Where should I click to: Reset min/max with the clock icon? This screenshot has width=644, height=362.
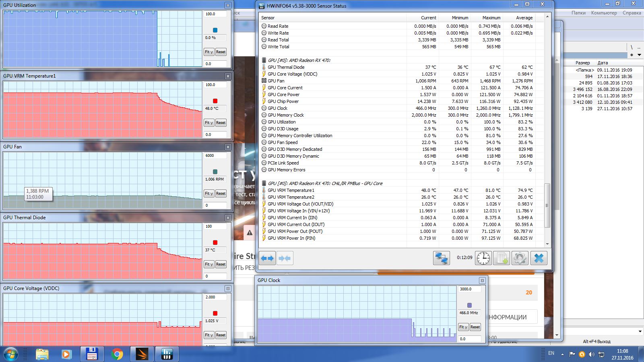coord(483,258)
